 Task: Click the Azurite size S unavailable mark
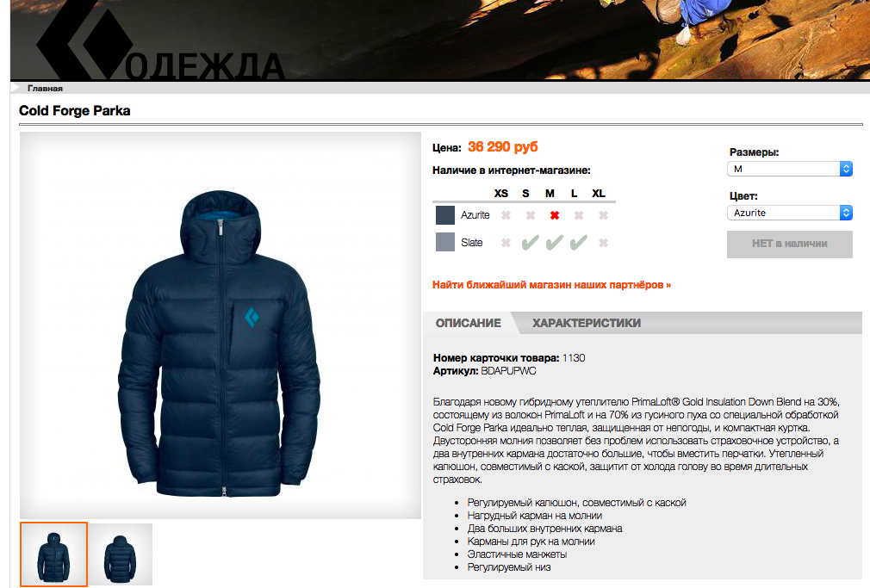(531, 215)
